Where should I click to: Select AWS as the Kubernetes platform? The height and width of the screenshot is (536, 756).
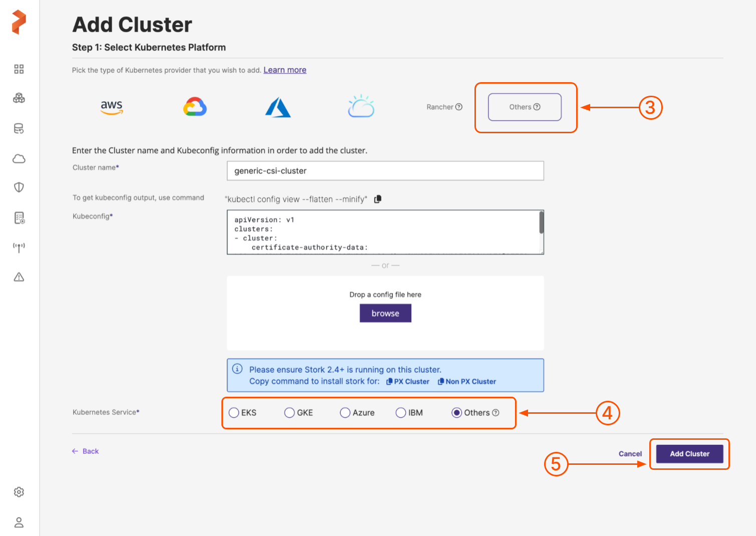111,107
